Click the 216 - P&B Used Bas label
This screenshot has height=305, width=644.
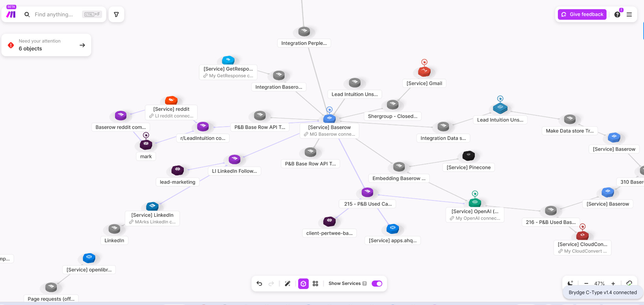[551, 222]
